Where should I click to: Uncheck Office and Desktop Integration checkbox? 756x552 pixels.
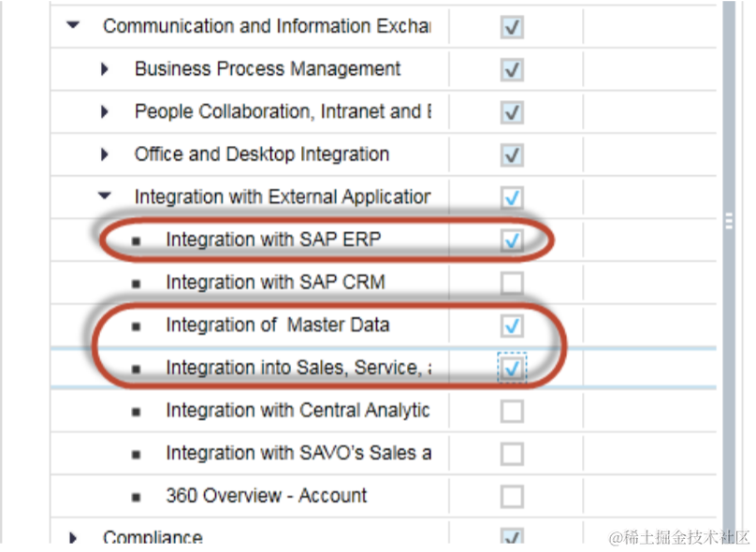coord(512,154)
